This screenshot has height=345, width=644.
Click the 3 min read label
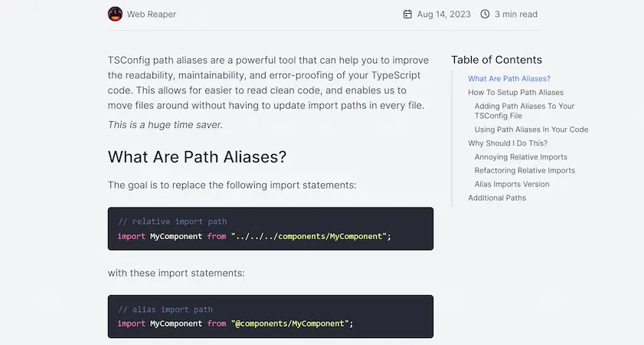tap(516, 15)
